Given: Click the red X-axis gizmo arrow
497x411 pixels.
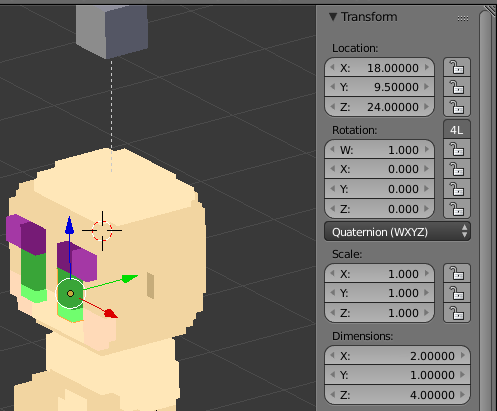Looking at the screenshot, I should (110, 313).
